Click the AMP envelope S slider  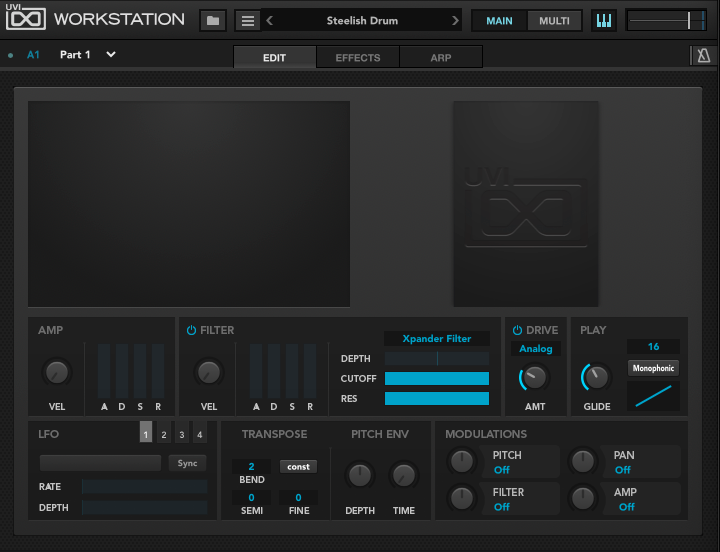[140, 371]
